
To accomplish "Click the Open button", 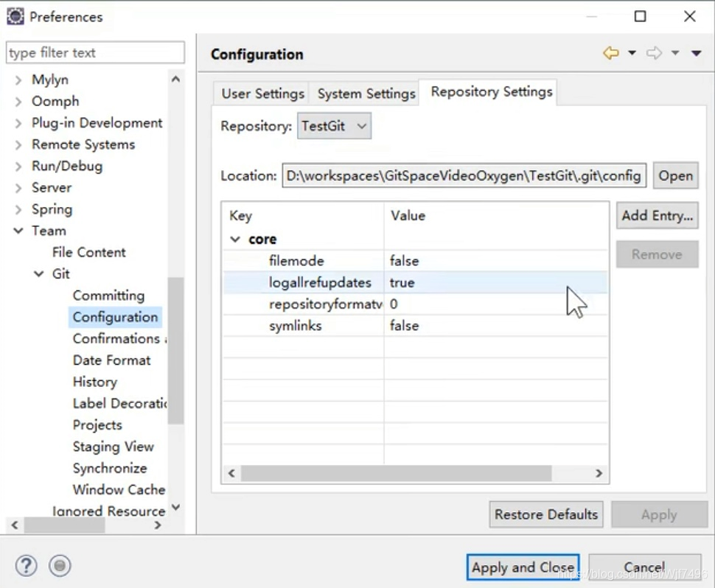I will [675, 175].
